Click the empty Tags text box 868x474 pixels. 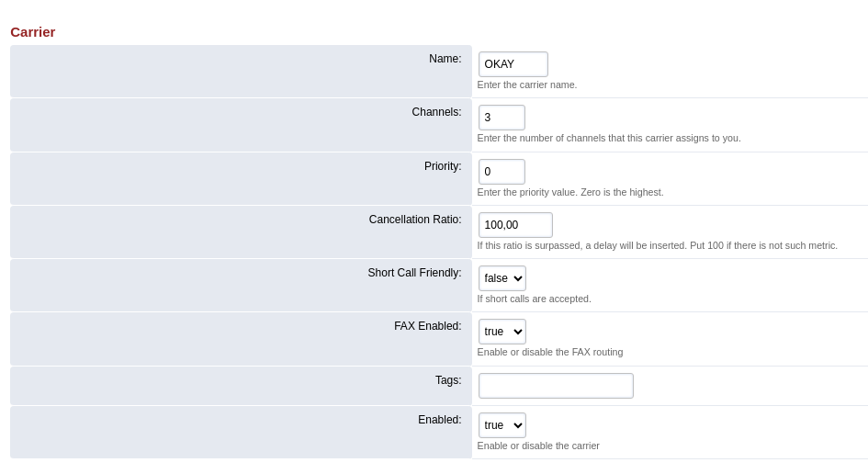tap(556, 386)
